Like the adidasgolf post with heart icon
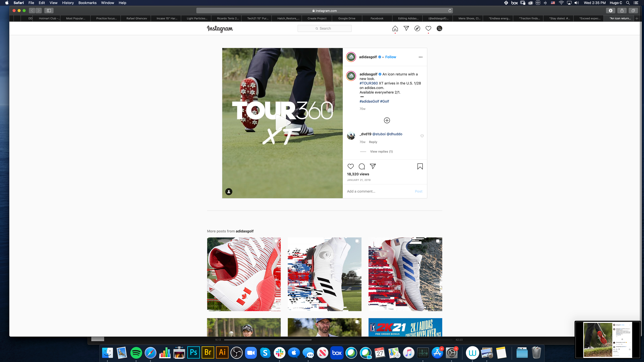Screen dimensions: 644x362 click(x=351, y=166)
